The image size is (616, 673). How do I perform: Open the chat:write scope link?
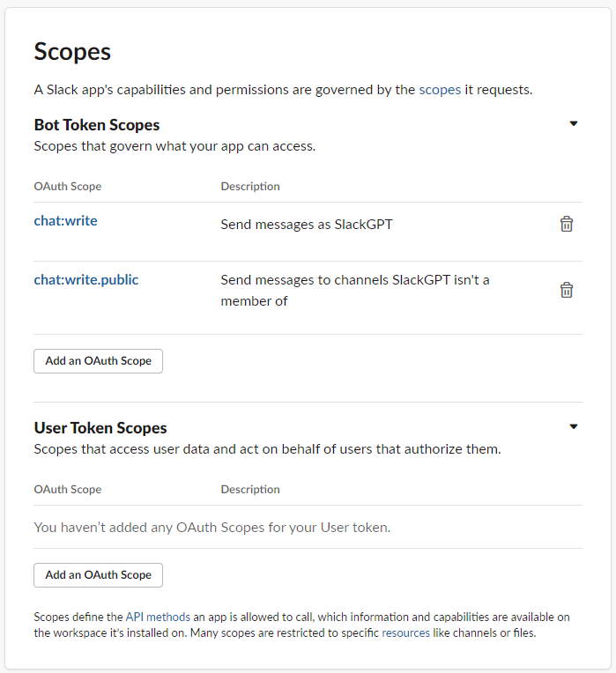click(x=65, y=221)
